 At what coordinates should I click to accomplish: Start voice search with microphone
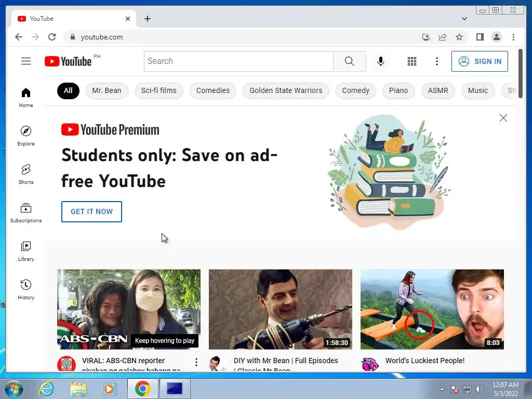(381, 61)
